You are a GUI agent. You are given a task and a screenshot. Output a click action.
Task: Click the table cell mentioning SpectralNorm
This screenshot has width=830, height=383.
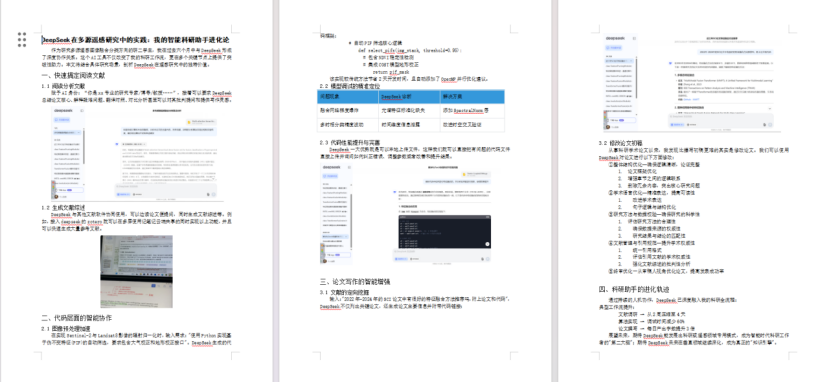471,111
